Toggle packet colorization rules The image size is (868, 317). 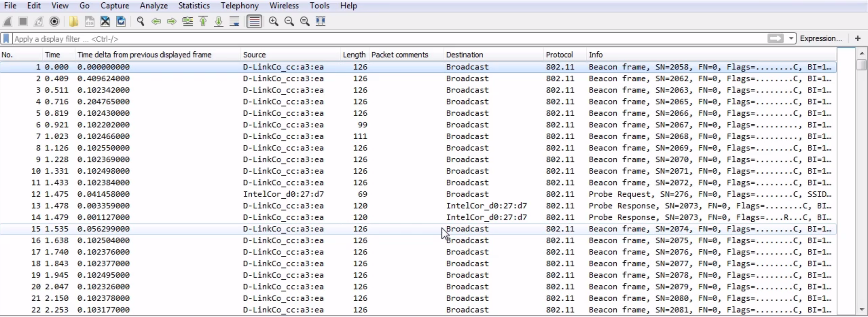pyautogui.click(x=254, y=21)
